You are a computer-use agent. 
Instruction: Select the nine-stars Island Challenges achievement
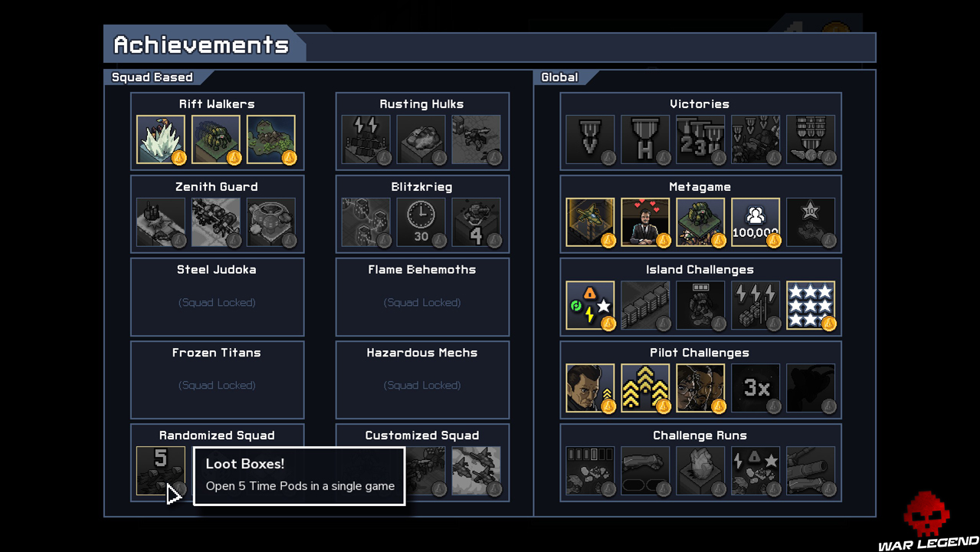coord(811,305)
